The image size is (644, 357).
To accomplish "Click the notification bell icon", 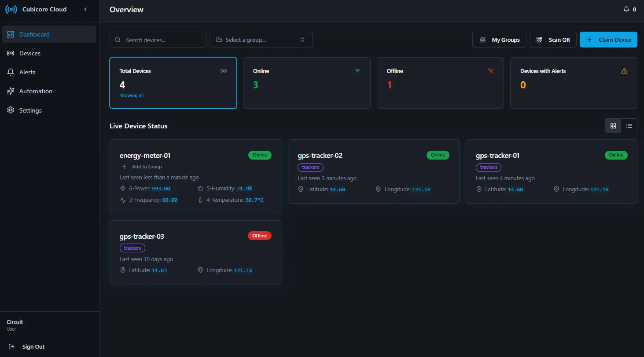I will click(x=626, y=9).
